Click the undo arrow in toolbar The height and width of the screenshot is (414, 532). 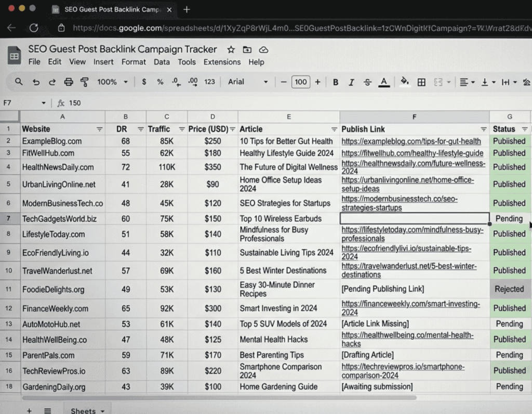click(36, 82)
